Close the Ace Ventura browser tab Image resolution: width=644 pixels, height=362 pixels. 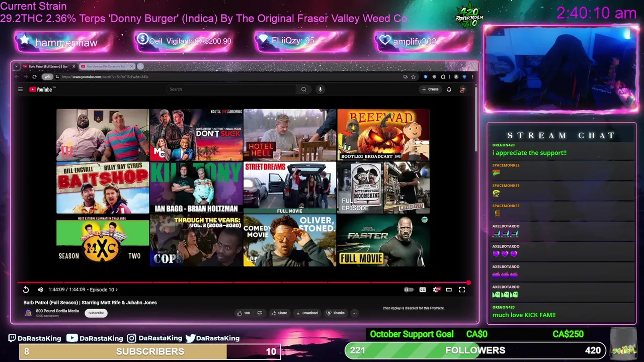[132, 66]
